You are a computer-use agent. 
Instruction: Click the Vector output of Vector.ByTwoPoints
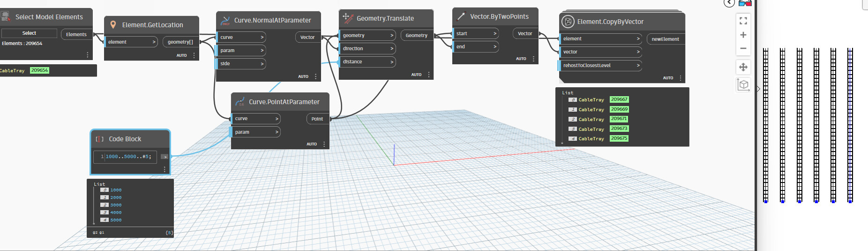(x=525, y=33)
